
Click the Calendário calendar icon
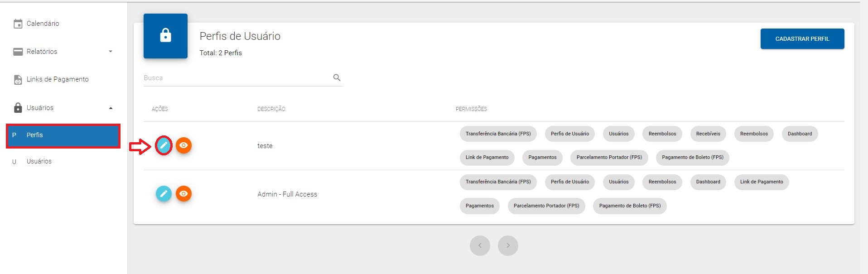18,24
